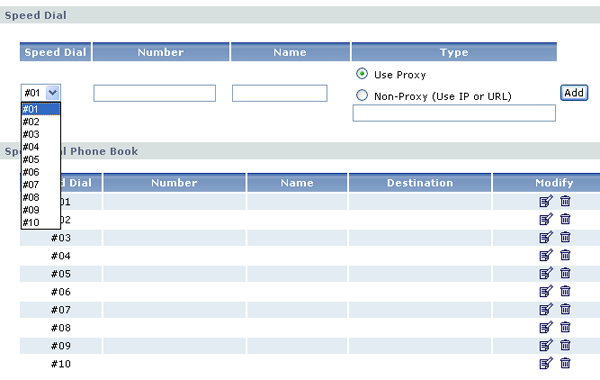Viewport: 600px width, 380px height.
Task: Delete the #09 speed dial entry
Action: tap(565, 345)
